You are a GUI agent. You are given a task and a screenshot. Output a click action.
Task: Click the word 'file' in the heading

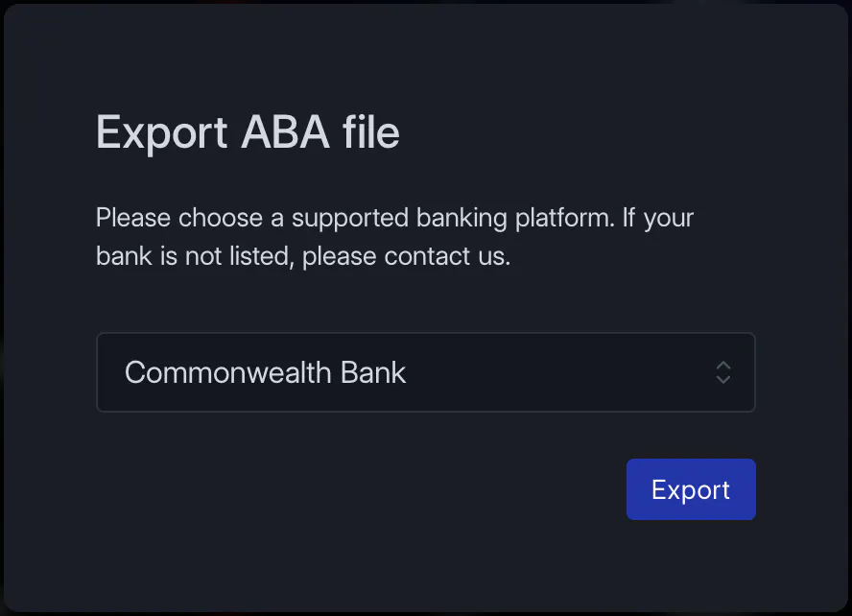click(371, 132)
